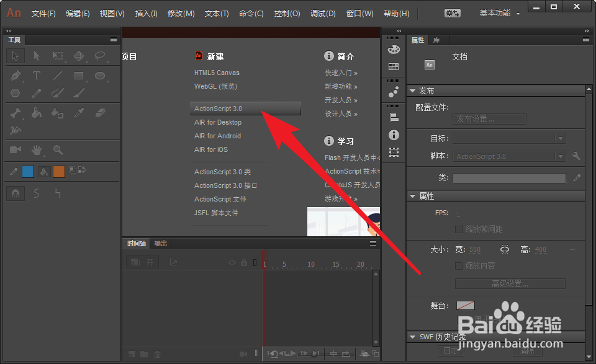
Task: Select the Eraser tool
Action: coord(100,113)
